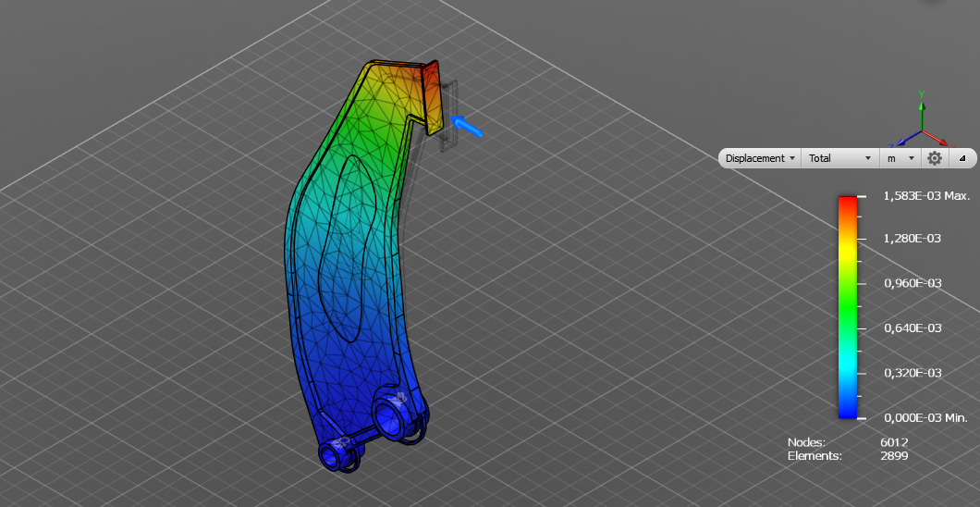Click the Elements count 2899
Screen dimensions: 980x507
894,456
